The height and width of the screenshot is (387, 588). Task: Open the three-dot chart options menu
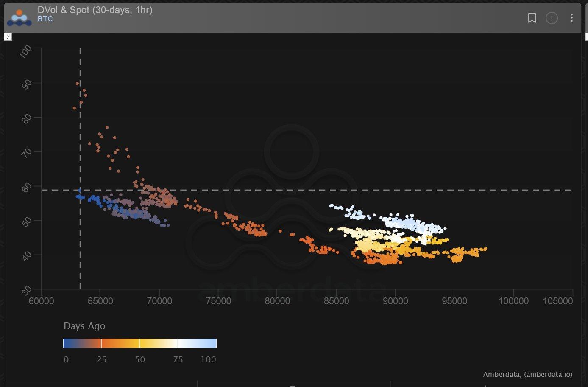571,18
